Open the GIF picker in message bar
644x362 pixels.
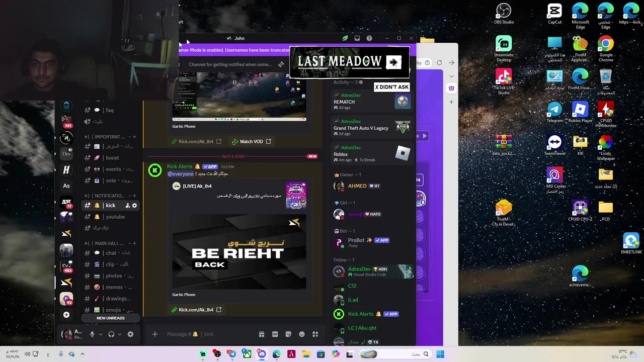tap(275, 334)
